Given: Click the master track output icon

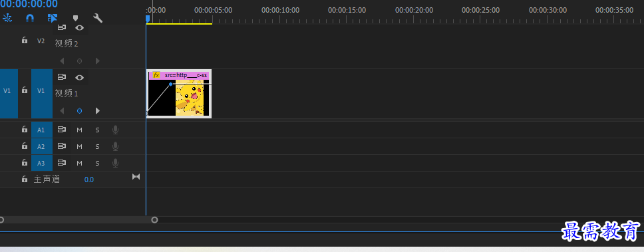Looking at the screenshot, I should pos(136,176).
